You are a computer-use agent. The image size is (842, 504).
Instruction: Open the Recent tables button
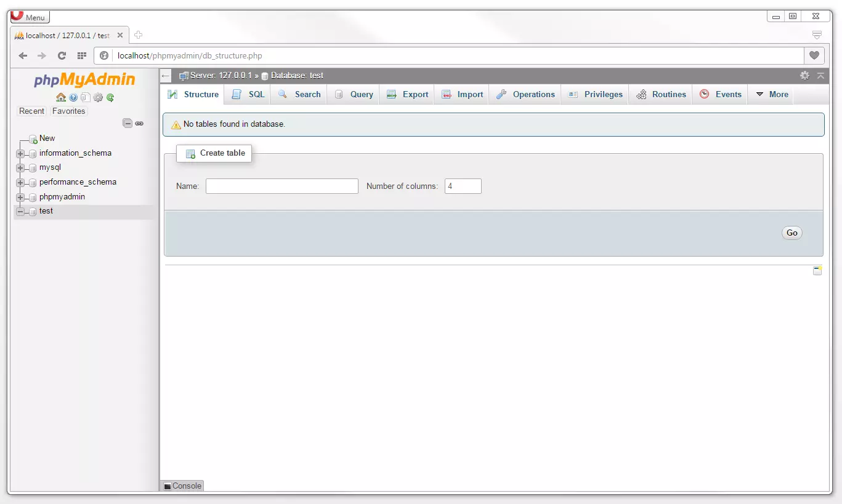31,111
